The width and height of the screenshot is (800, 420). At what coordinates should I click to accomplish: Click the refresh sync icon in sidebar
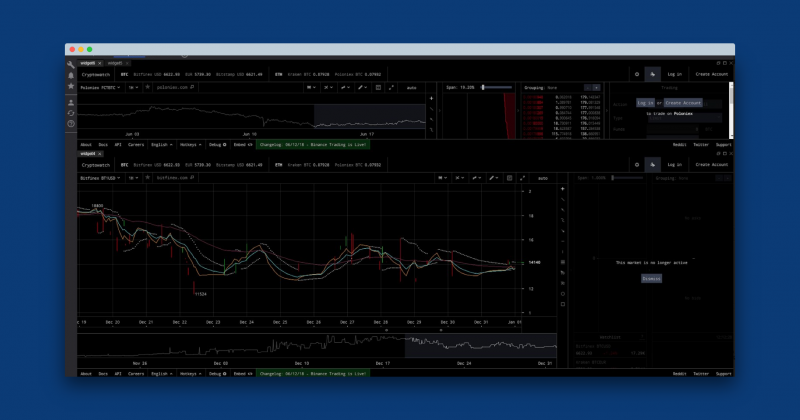71,113
